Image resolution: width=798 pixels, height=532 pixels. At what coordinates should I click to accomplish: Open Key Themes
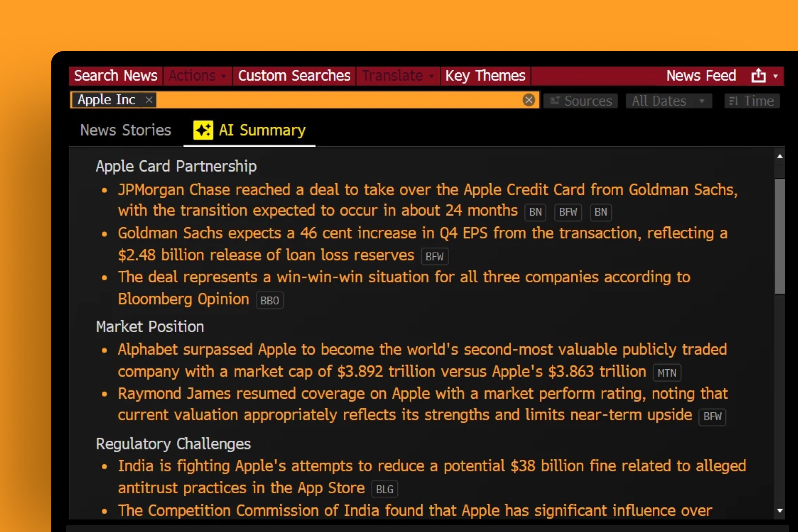(485, 76)
